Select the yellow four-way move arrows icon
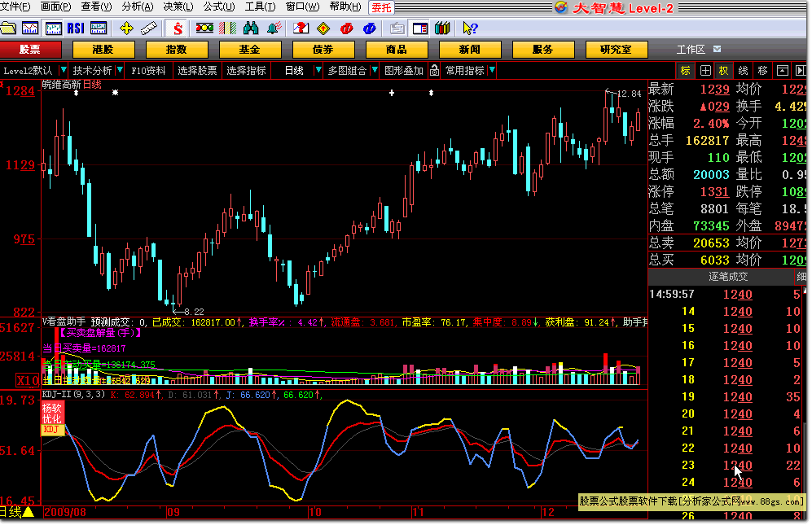 coord(126,28)
